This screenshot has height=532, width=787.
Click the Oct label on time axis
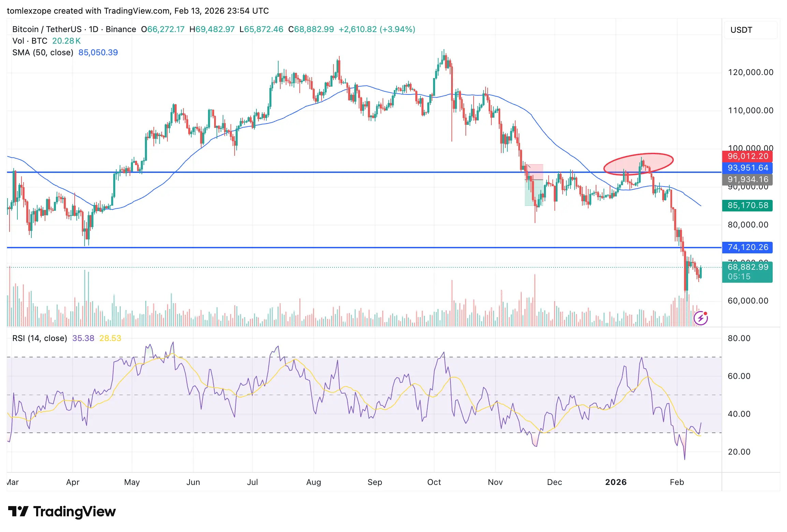(x=434, y=482)
